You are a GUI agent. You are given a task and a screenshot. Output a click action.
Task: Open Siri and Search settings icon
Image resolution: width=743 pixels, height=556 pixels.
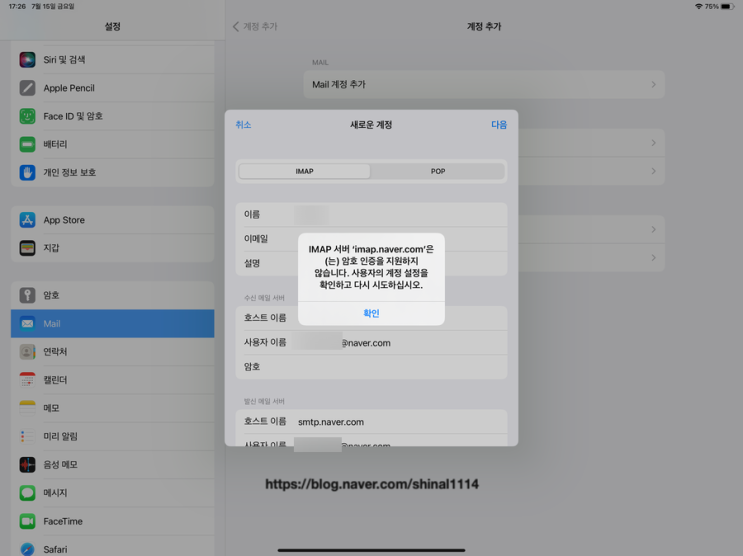[x=27, y=60]
